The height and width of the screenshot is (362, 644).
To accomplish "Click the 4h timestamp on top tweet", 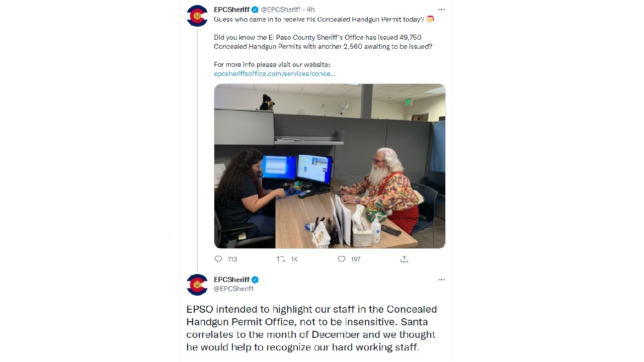I will tap(310, 10).
